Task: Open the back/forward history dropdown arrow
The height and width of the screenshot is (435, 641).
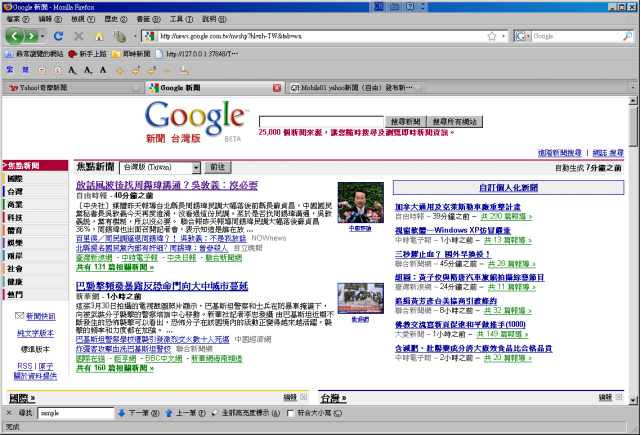Action: point(43,36)
